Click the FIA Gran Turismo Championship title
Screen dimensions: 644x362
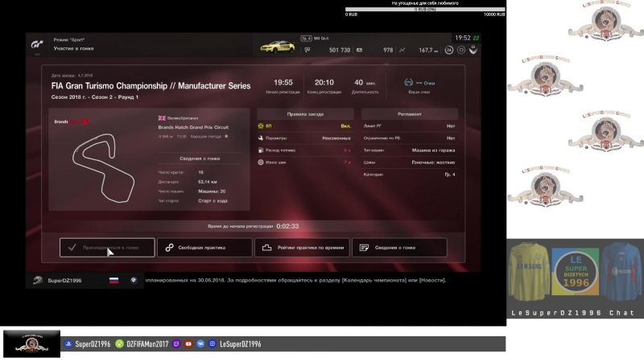(x=151, y=86)
